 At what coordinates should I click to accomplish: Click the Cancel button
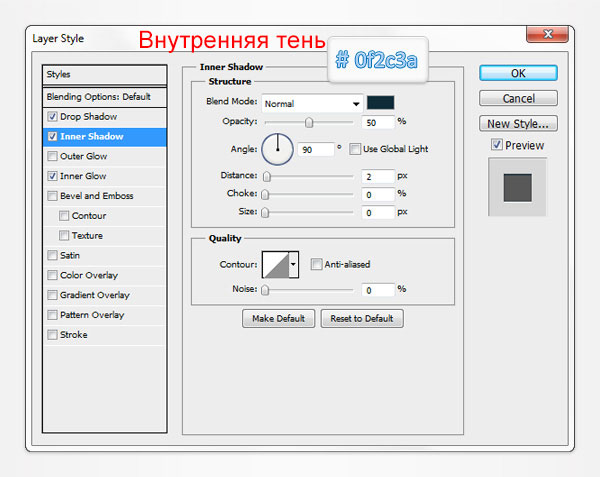(x=518, y=98)
